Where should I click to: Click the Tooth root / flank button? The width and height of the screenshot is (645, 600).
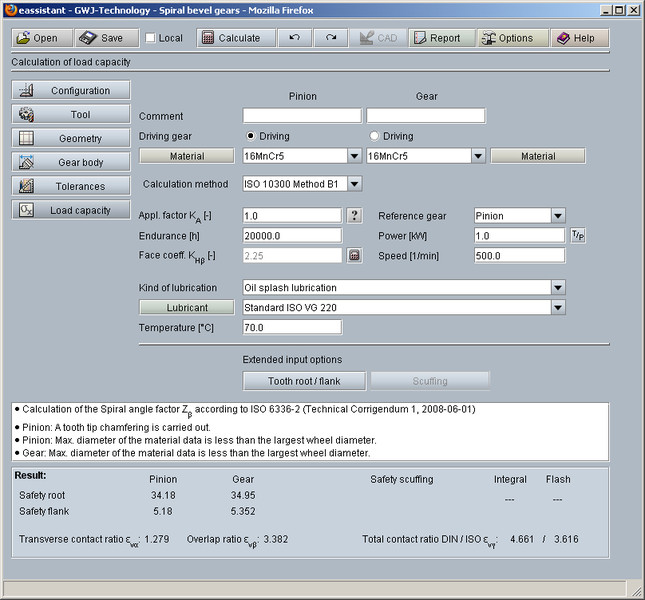[x=304, y=381]
